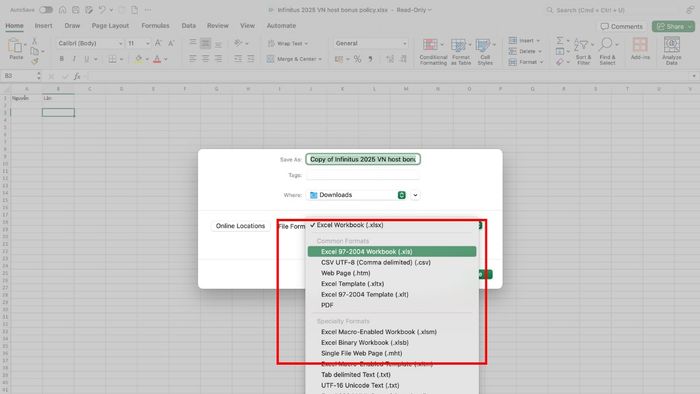
Task: Switch to the Formulas tab
Action: (x=155, y=26)
